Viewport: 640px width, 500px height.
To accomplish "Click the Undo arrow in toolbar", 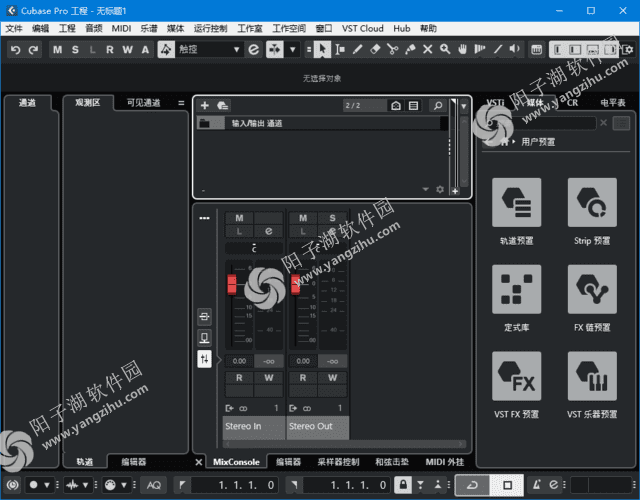I will pos(16,49).
